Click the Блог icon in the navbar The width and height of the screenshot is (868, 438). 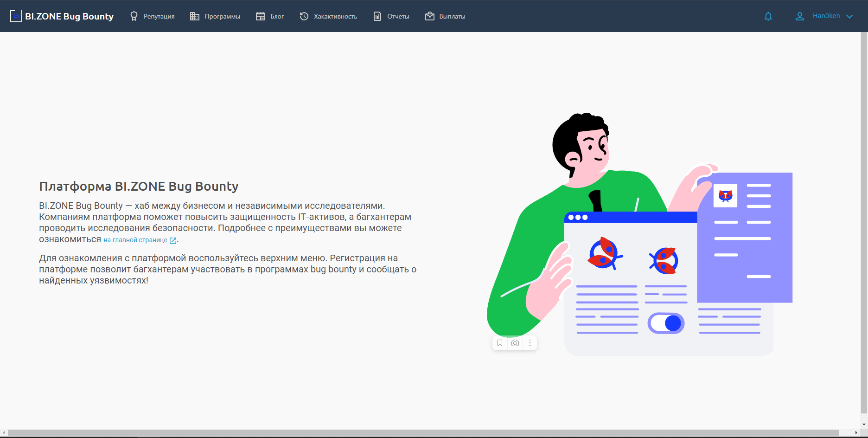click(261, 16)
